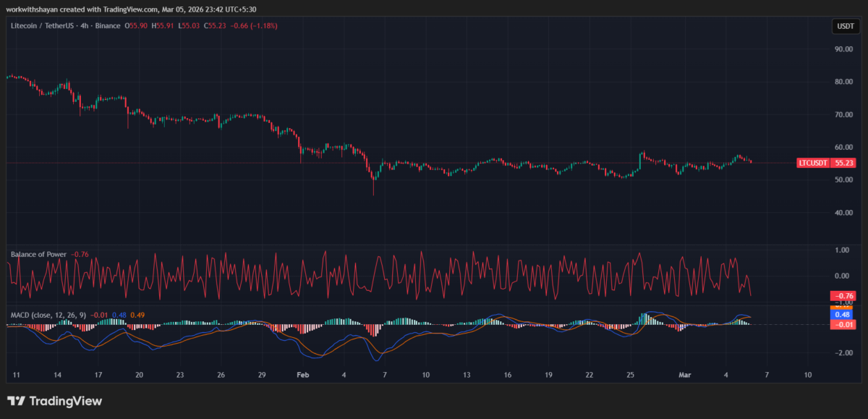Click the 40.00 price axis label
868x419 pixels.
[843, 213]
